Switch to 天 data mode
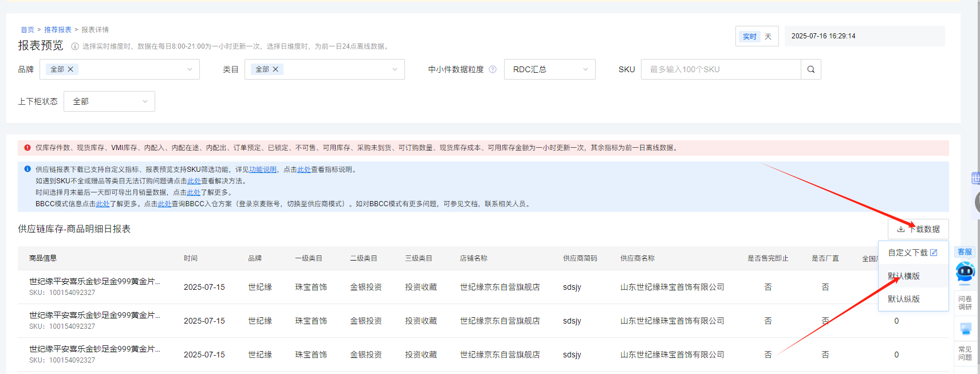Viewport: 980px width, 374px height. pyautogui.click(x=768, y=37)
